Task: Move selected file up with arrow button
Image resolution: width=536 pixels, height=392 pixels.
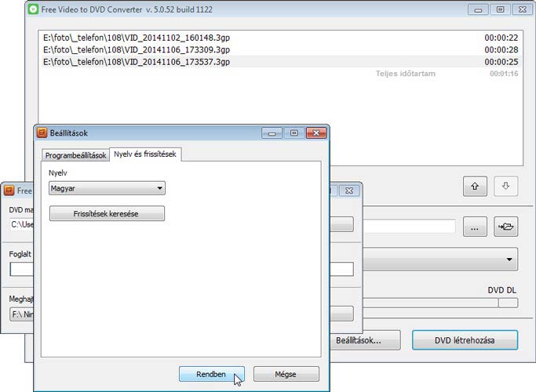Action: 475,186
